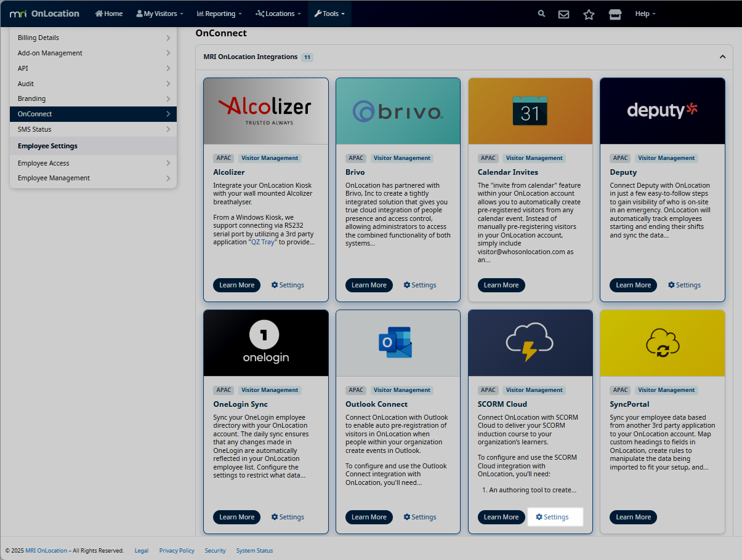This screenshot has height=560, width=742.
Task: Open the QZ Tray link
Action: (264, 242)
